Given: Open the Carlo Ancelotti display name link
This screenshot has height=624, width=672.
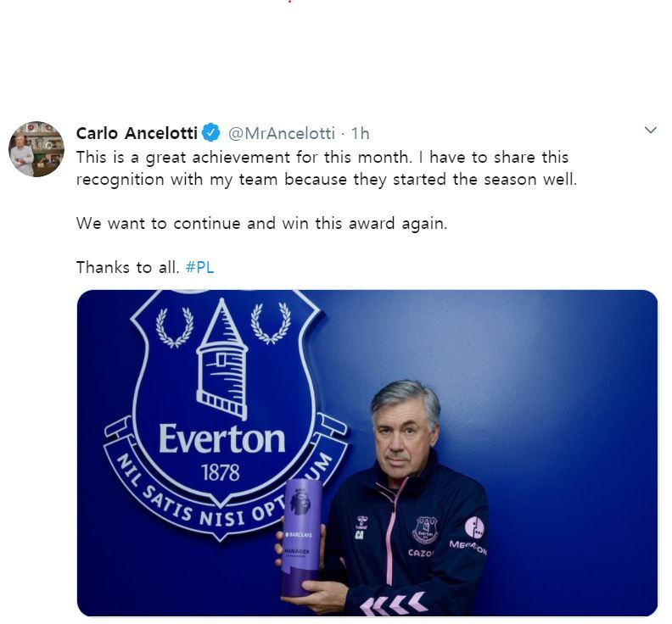Looking at the screenshot, I should 136,133.
